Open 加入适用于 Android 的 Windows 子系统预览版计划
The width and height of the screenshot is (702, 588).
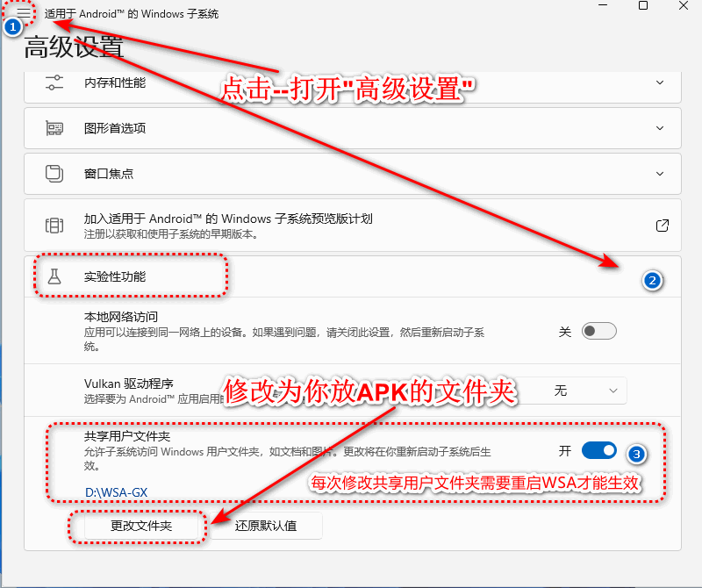tap(353, 226)
